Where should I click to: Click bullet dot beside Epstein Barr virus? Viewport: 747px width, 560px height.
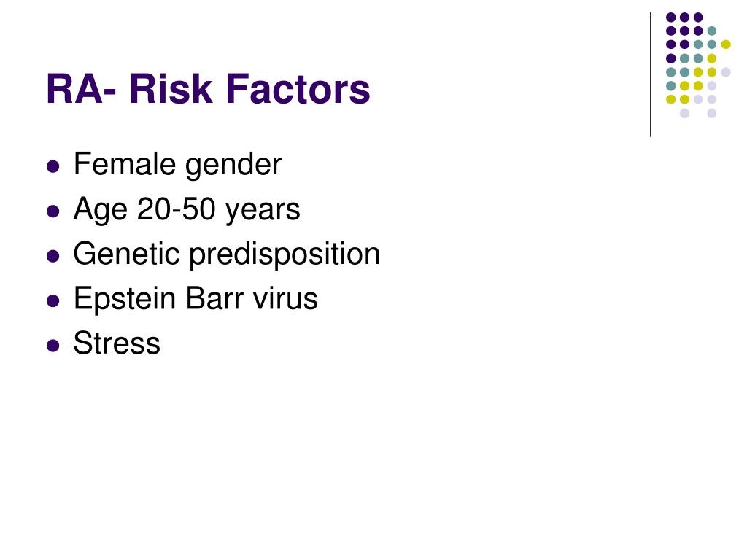[x=53, y=300]
